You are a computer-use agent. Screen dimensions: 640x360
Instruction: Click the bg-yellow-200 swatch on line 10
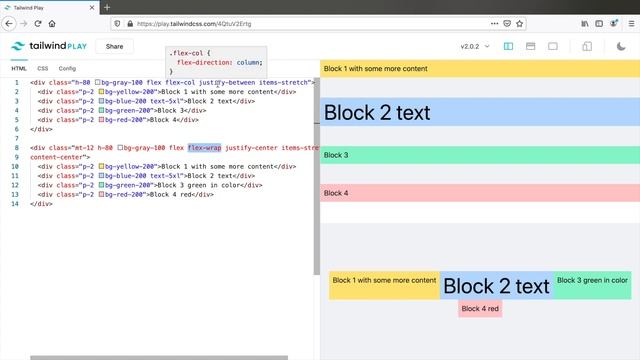pyautogui.click(x=101, y=167)
